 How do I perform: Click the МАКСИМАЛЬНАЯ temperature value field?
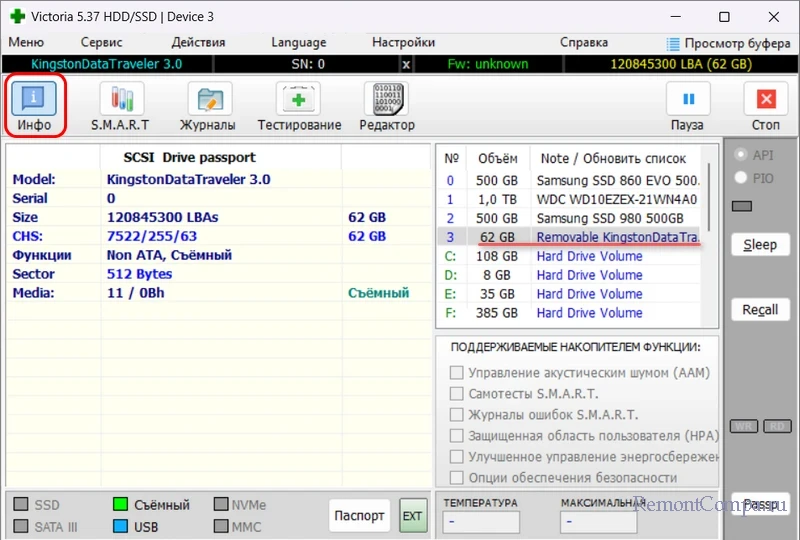(598, 522)
